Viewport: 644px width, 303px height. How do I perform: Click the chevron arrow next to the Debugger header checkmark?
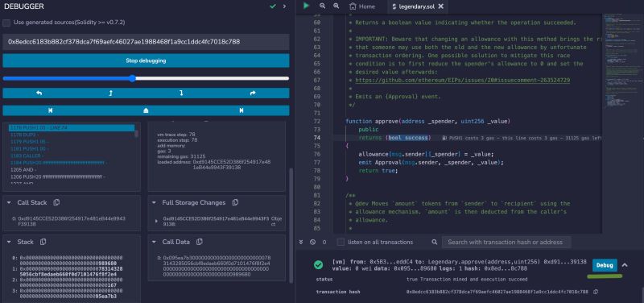(x=284, y=6)
